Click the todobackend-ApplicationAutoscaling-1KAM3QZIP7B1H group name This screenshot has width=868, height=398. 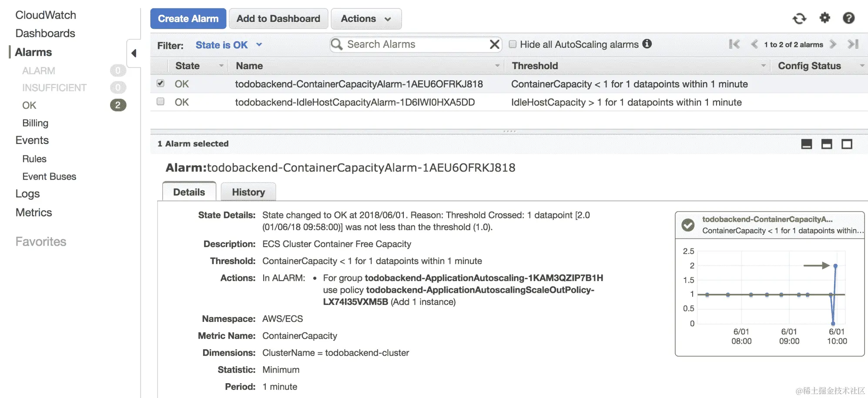(484, 278)
